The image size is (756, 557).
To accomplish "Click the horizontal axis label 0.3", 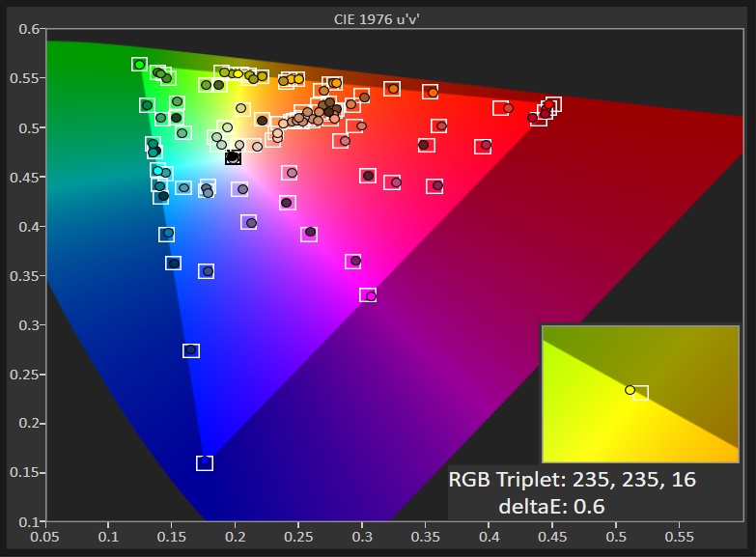I will pyautogui.click(x=362, y=537).
